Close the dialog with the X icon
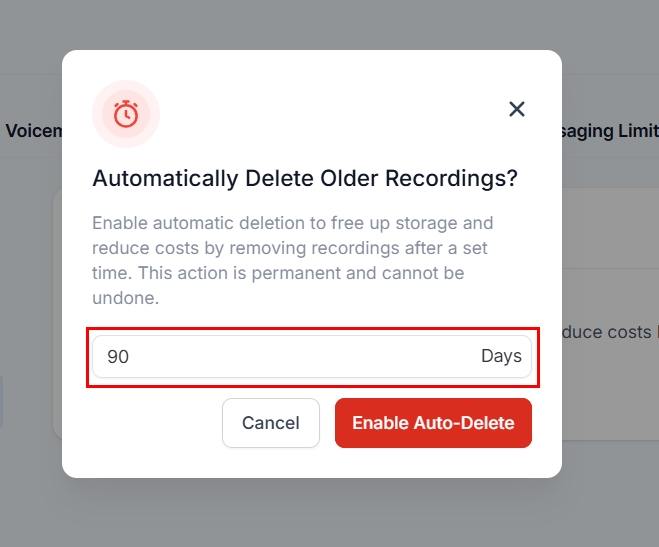This screenshot has width=659, height=547. [x=517, y=109]
